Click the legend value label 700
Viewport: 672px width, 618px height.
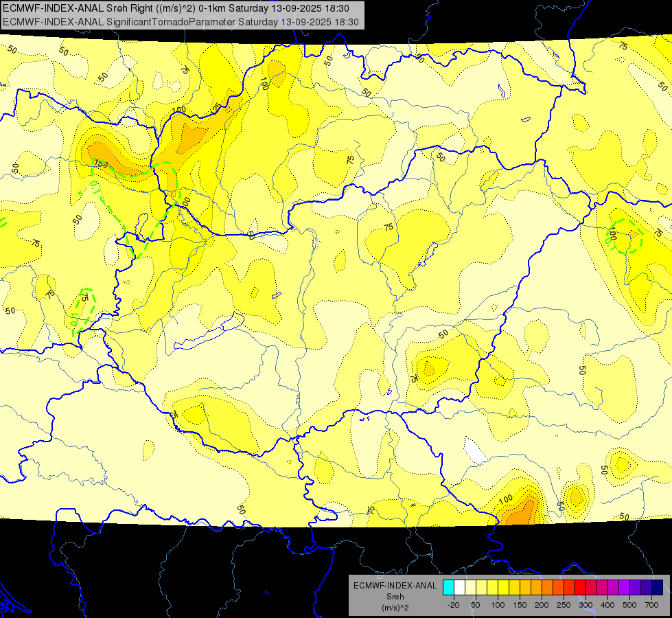point(651,605)
